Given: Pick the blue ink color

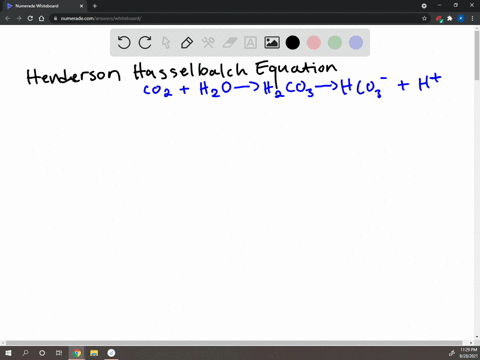Looking at the screenshot, I should pyautogui.click(x=356, y=43).
